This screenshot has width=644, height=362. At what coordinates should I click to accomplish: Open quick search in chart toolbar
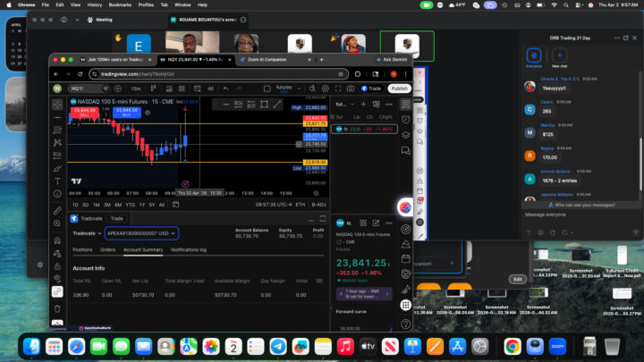pyautogui.click(x=312, y=88)
